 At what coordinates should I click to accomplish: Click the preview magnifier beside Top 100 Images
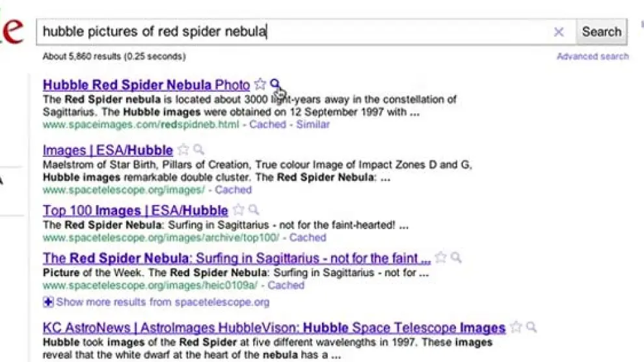tap(254, 210)
